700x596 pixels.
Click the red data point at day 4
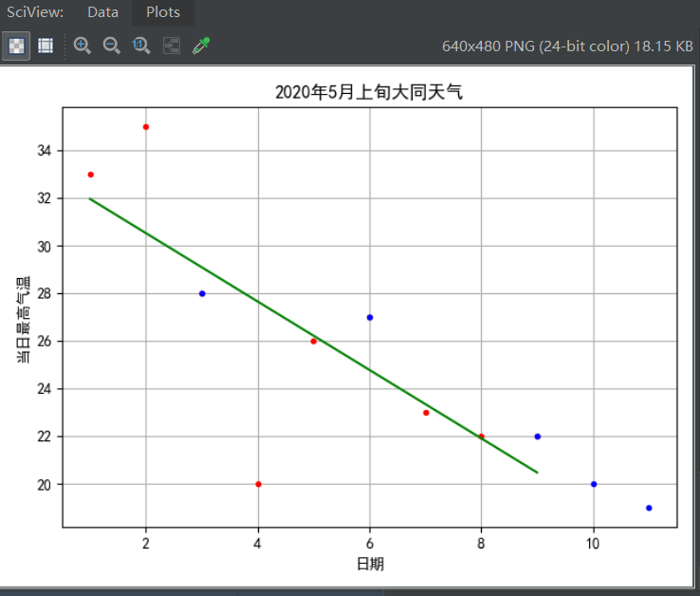click(x=258, y=484)
